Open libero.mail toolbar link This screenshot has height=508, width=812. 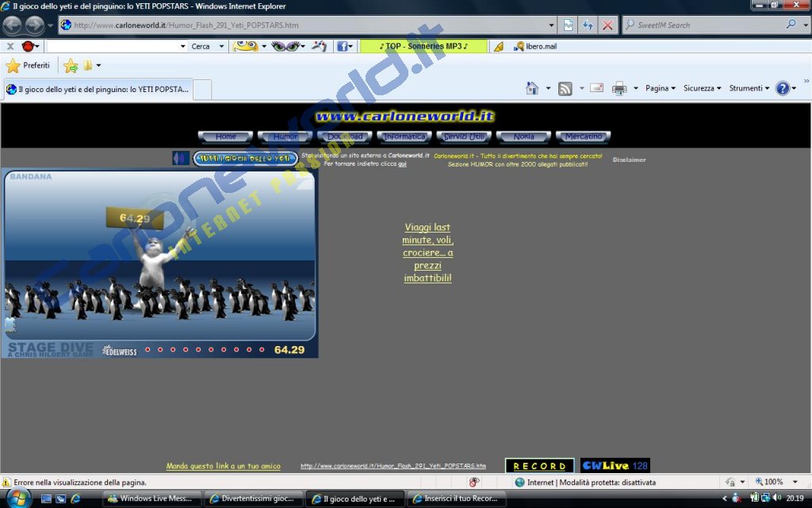point(535,46)
